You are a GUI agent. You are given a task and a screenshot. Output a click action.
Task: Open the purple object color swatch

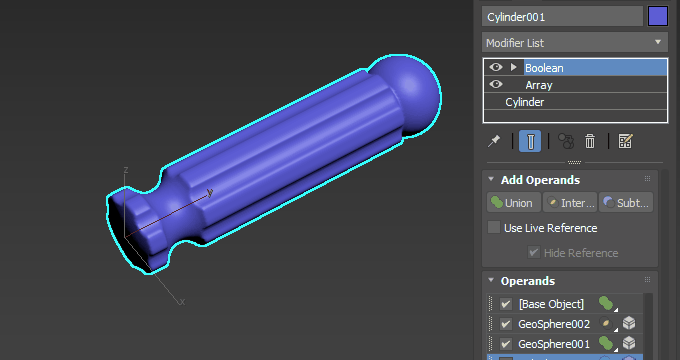[657, 16]
